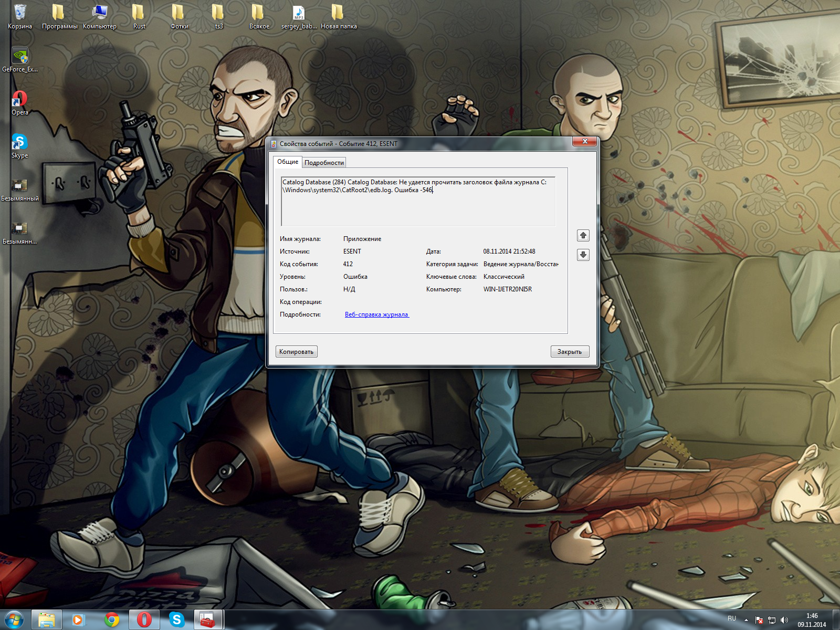The height and width of the screenshot is (630, 840).
Task: Switch to the Подробности tab
Action: (x=324, y=163)
